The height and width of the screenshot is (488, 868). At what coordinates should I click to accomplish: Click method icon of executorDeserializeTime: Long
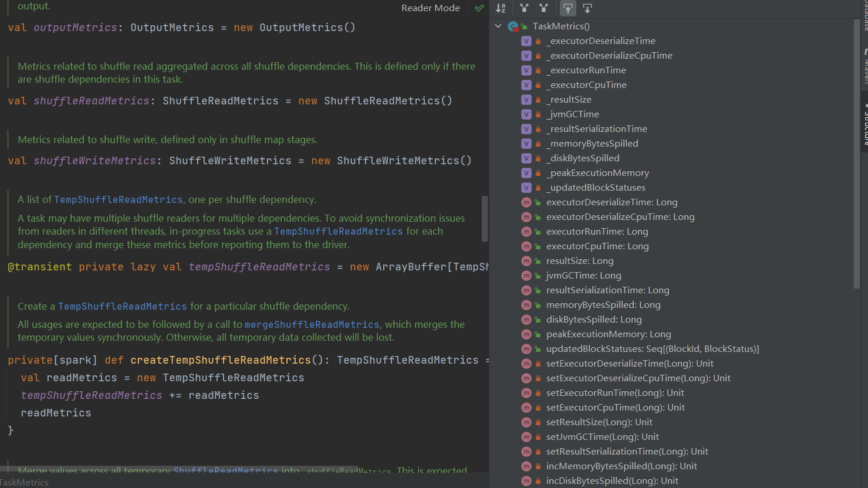tap(526, 202)
